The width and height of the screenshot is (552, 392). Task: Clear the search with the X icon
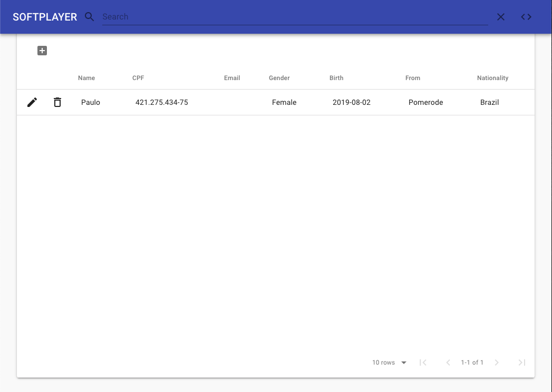point(501,17)
